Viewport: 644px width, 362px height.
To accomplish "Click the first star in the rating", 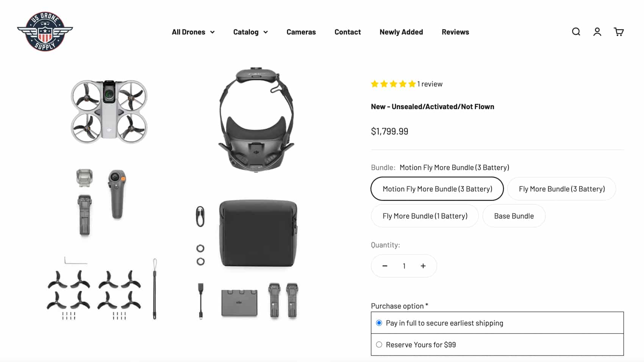I will (x=374, y=84).
